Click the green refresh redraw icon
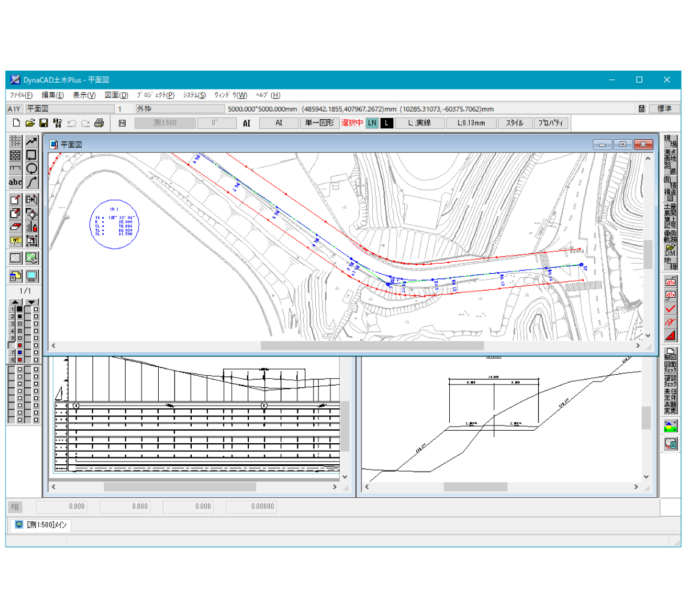This screenshot has height=616, width=685. (31, 258)
